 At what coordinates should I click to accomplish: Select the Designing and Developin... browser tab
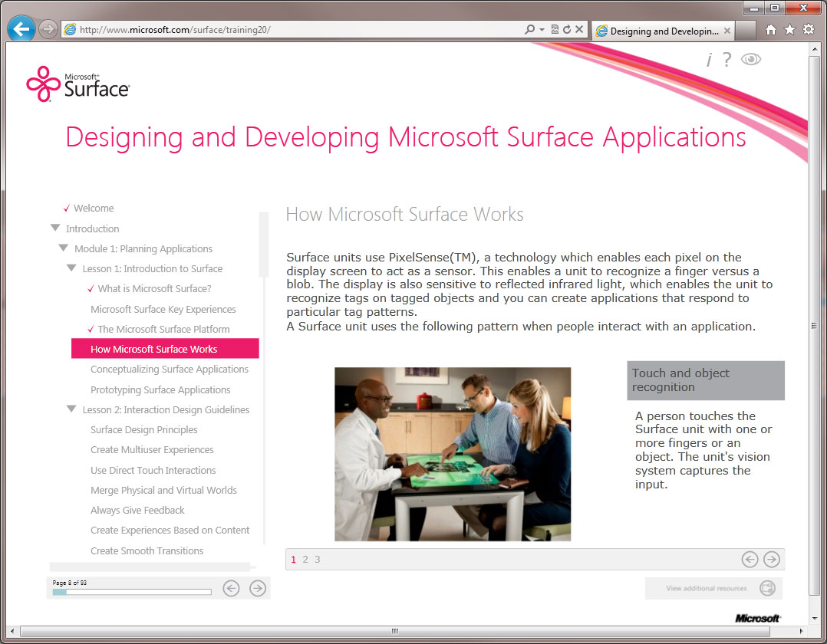(663, 31)
